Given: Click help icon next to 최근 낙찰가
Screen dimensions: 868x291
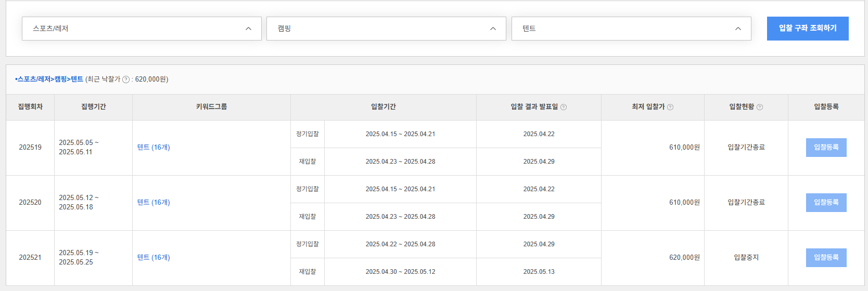Looking at the screenshot, I should click(125, 80).
